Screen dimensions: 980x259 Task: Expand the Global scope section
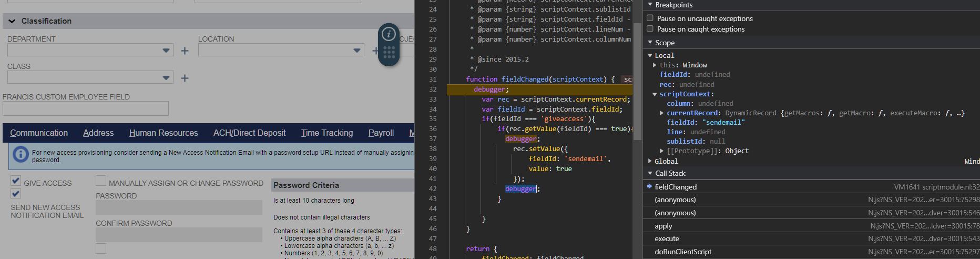pos(650,162)
